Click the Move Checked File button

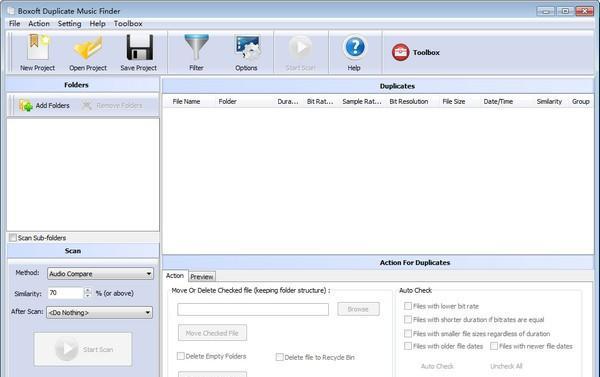pos(212,333)
